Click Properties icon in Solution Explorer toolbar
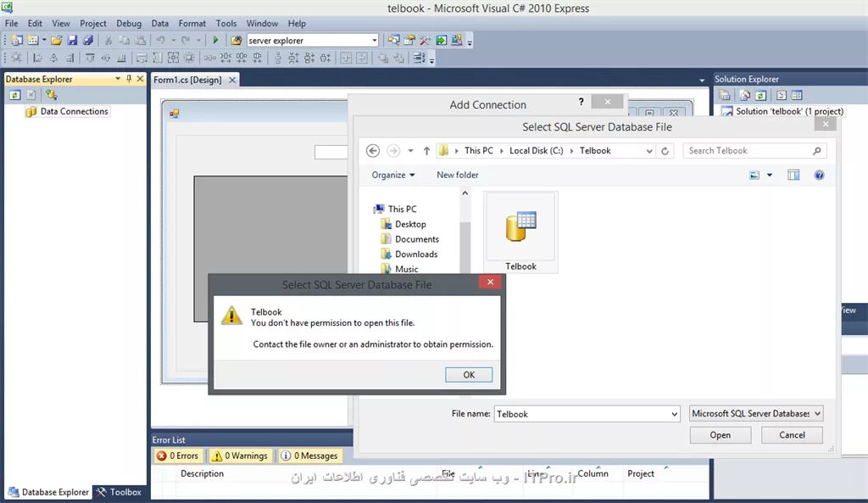 [x=724, y=95]
